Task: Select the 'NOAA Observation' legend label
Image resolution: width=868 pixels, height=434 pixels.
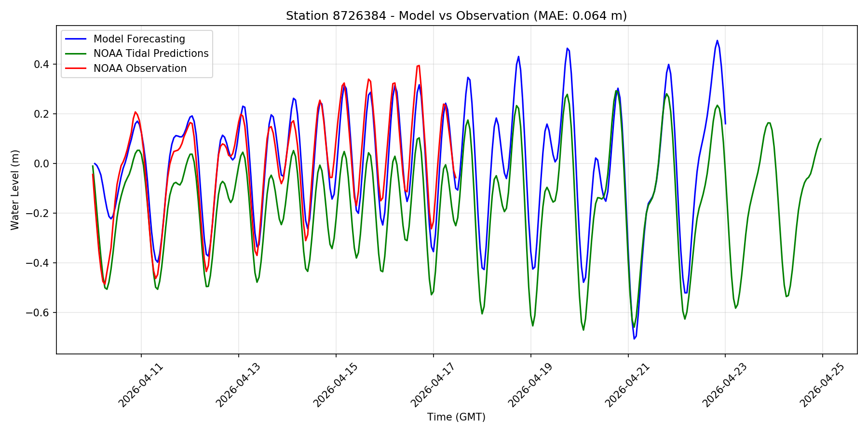Action: 140,68
